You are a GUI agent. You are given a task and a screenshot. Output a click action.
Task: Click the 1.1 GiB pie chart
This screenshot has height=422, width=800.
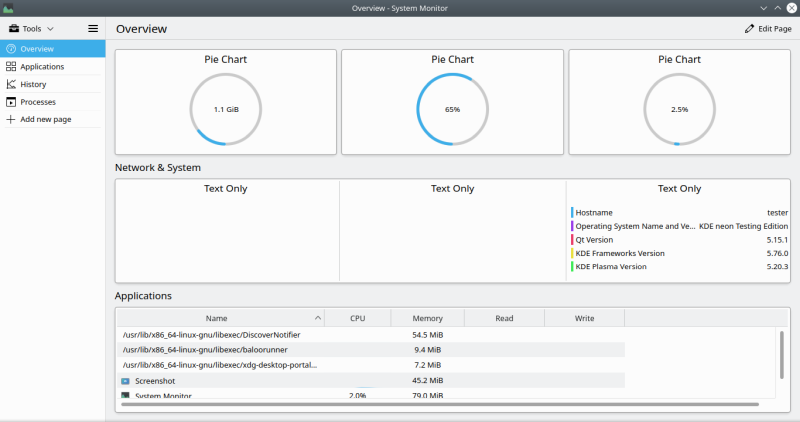(x=226, y=108)
